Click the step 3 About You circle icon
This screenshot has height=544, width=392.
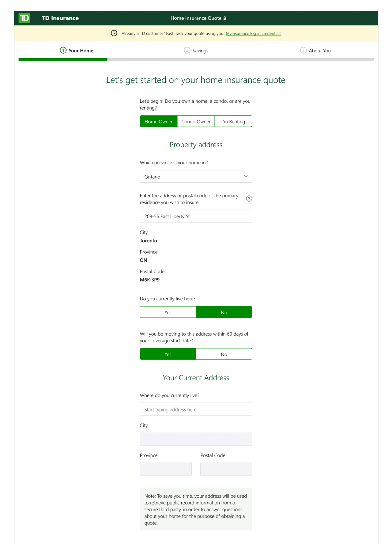[x=303, y=50]
